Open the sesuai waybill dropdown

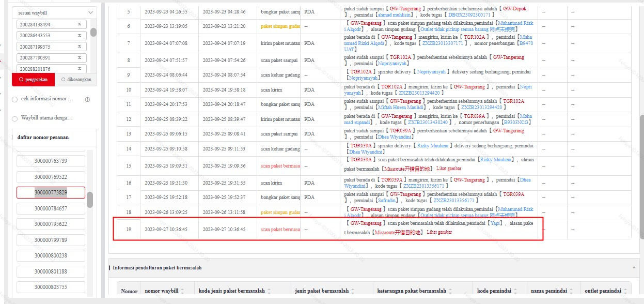(54, 12)
